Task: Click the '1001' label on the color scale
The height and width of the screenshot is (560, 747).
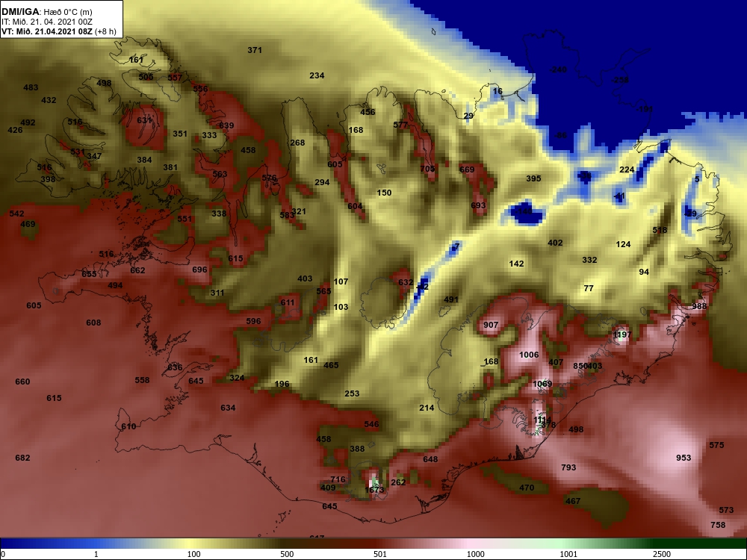Action: point(568,554)
